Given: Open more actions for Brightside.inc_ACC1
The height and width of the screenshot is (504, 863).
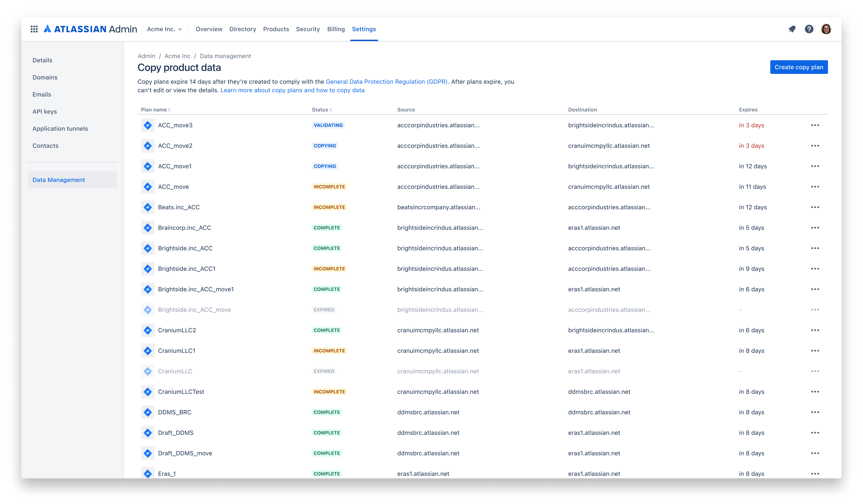Looking at the screenshot, I should 815,269.
